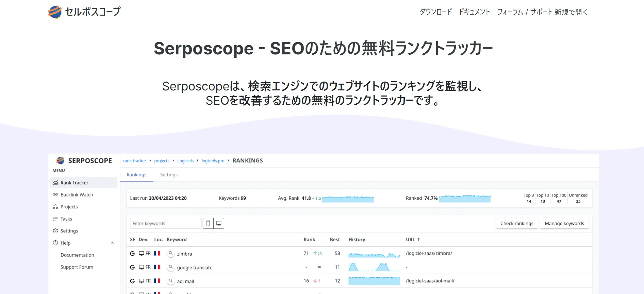
Task: Click the Backlink Watch link icon
Action: click(x=55, y=195)
